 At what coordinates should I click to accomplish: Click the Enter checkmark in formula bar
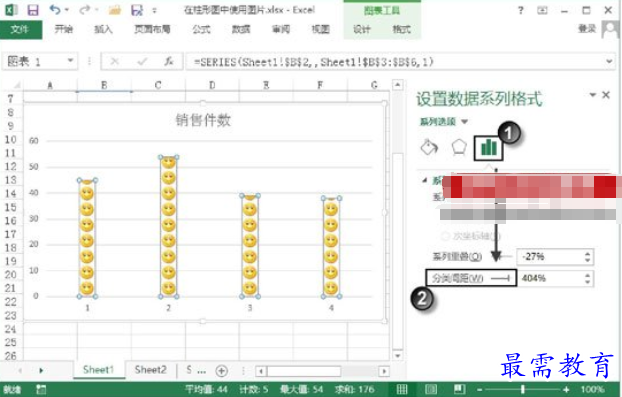tap(142, 61)
